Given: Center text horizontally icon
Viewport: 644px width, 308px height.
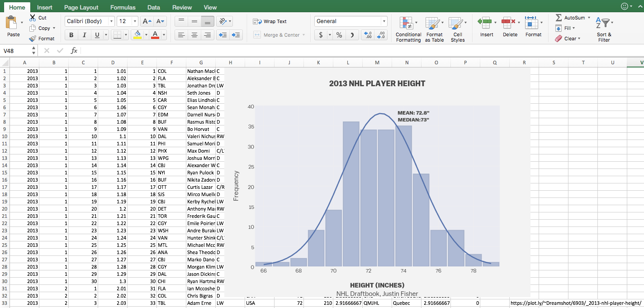Looking at the screenshot, I should (194, 35).
